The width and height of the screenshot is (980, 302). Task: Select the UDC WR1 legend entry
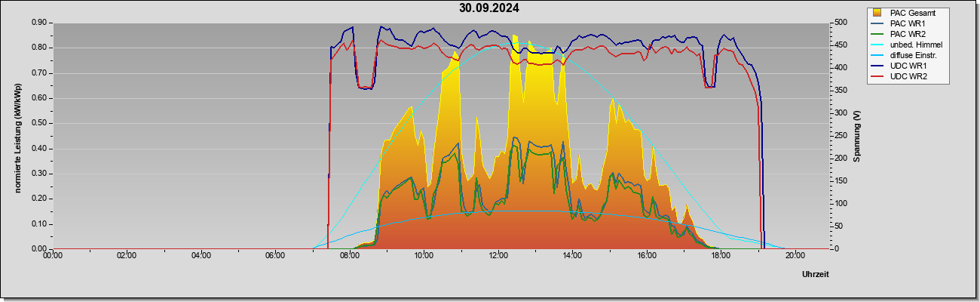click(906, 66)
